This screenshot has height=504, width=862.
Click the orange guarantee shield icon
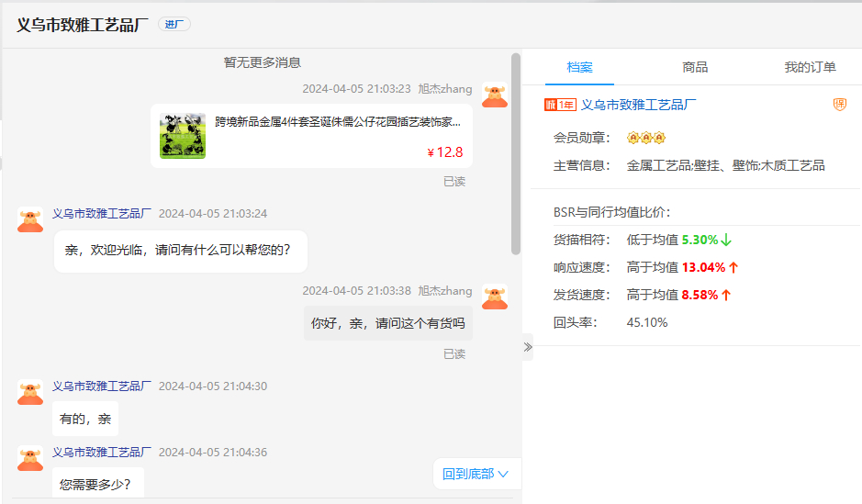pos(839,104)
